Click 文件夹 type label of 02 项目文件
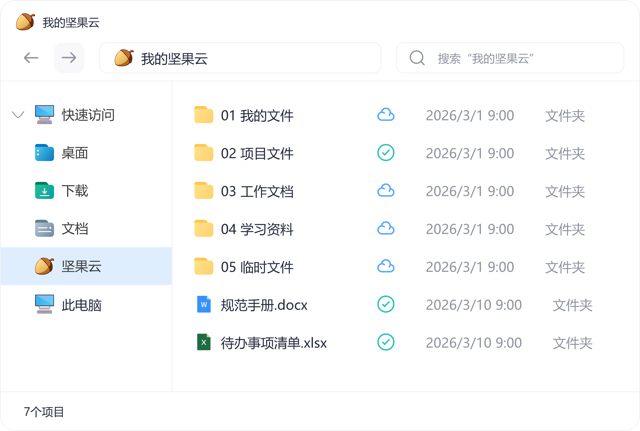Viewport: 640px width, 431px height. (565, 153)
